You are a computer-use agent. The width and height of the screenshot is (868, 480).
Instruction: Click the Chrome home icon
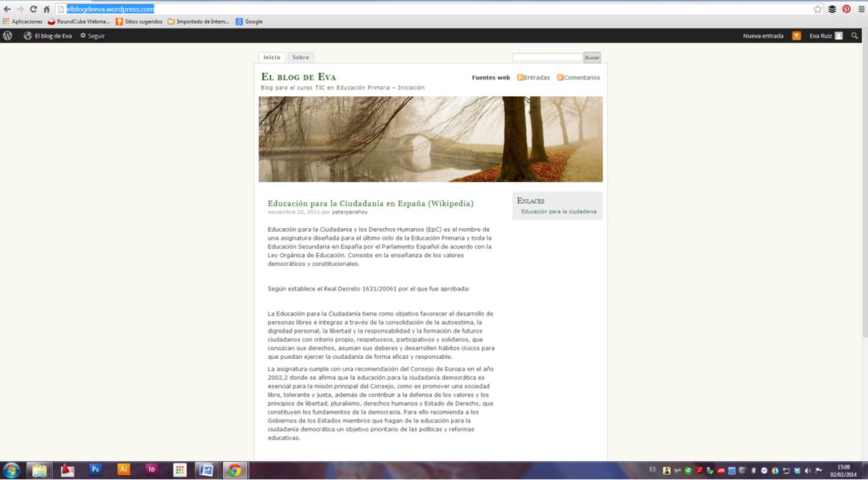pos(46,9)
